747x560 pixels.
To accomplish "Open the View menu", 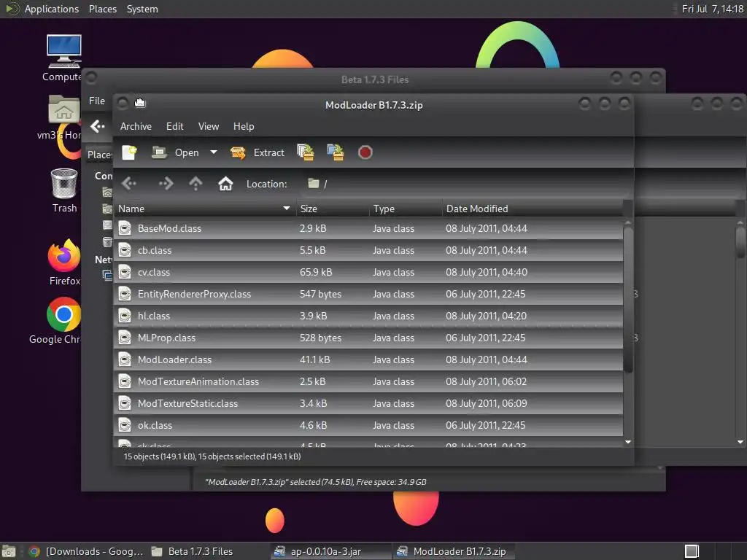I will [208, 126].
